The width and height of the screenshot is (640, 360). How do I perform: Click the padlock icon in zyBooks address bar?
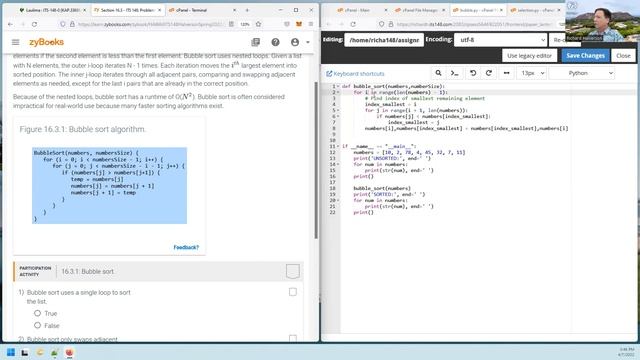click(x=72, y=24)
